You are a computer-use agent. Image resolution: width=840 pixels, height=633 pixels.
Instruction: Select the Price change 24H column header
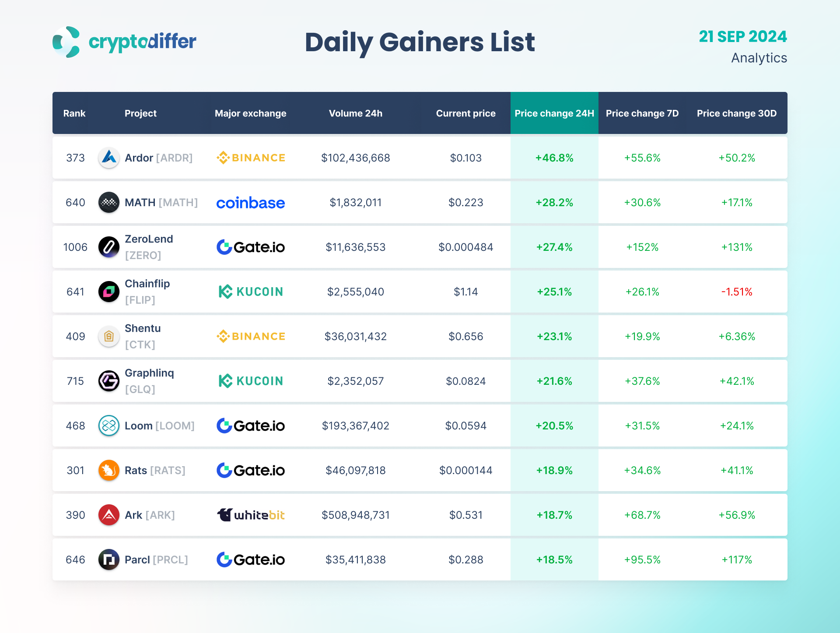tap(554, 113)
